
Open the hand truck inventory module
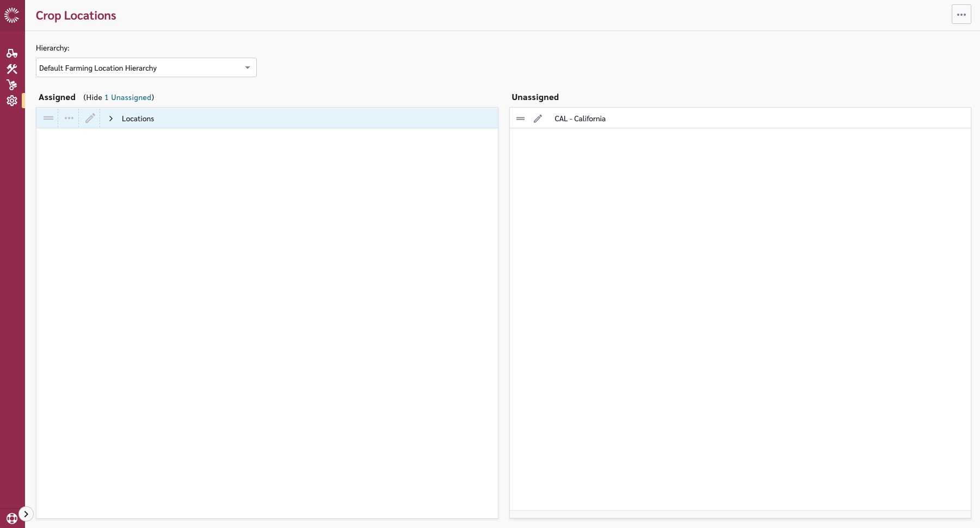(x=12, y=85)
